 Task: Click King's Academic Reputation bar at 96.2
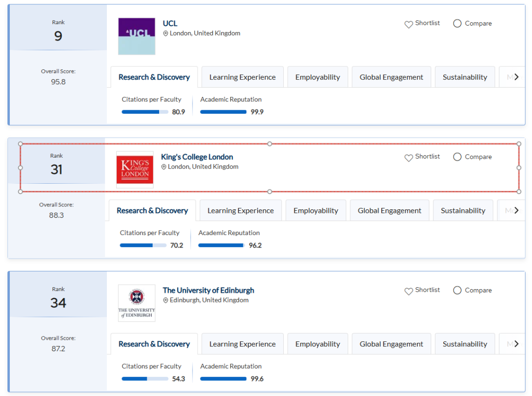[x=221, y=245]
